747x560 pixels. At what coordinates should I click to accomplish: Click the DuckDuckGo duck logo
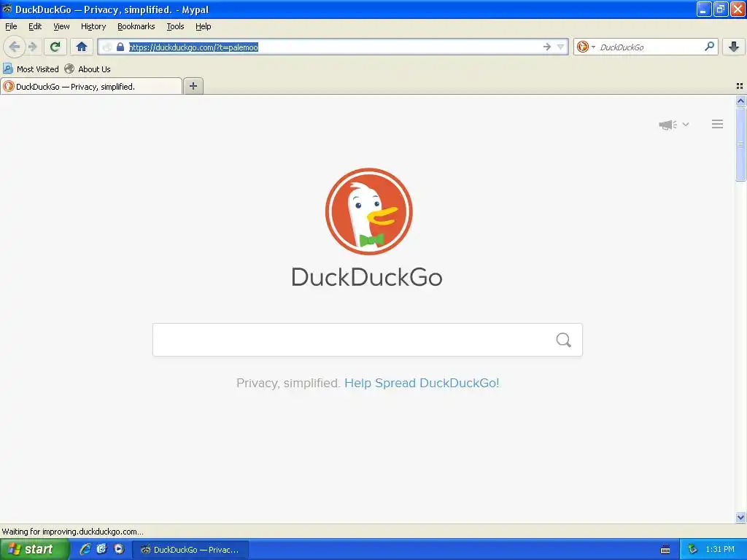pos(368,211)
